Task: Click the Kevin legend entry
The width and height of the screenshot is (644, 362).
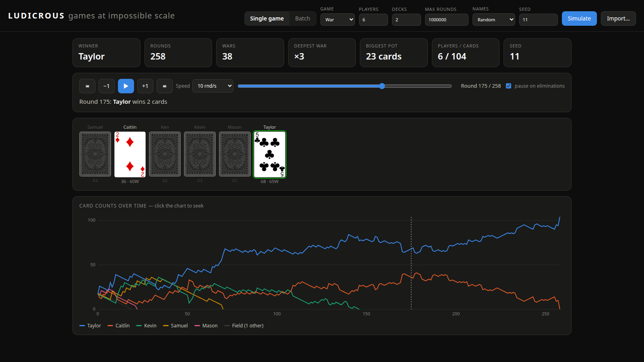Action: [147, 326]
